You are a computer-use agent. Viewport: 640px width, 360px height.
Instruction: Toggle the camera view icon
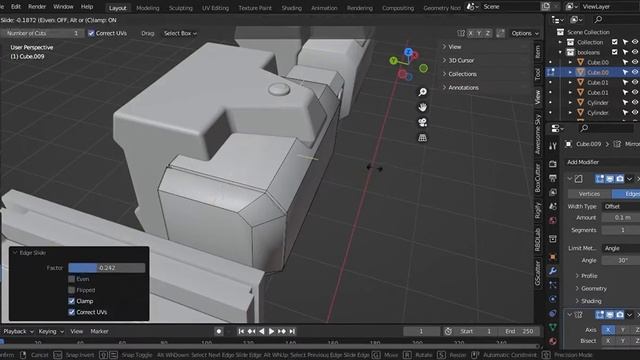[x=422, y=122]
